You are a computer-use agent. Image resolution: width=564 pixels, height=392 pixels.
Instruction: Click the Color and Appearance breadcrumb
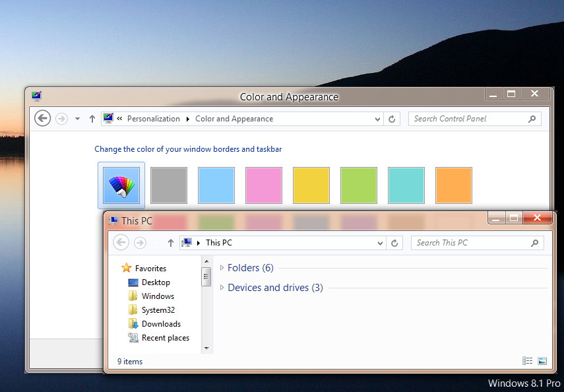point(234,119)
